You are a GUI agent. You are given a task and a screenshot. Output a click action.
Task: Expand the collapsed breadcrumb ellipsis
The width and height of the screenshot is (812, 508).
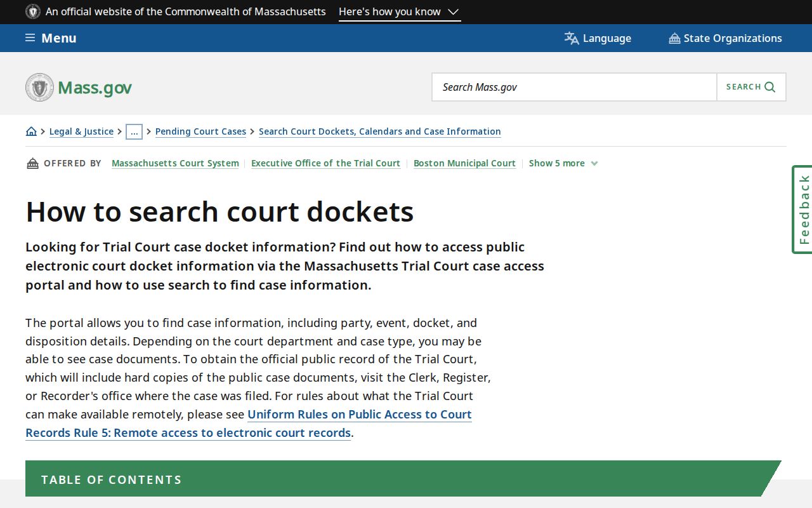(134, 131)
